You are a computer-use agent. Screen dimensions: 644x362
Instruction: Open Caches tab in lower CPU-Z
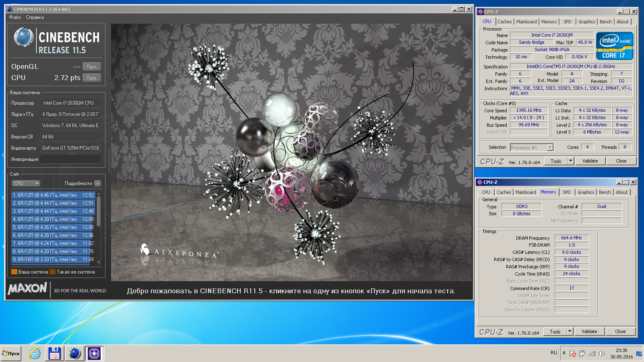point(504,192)
